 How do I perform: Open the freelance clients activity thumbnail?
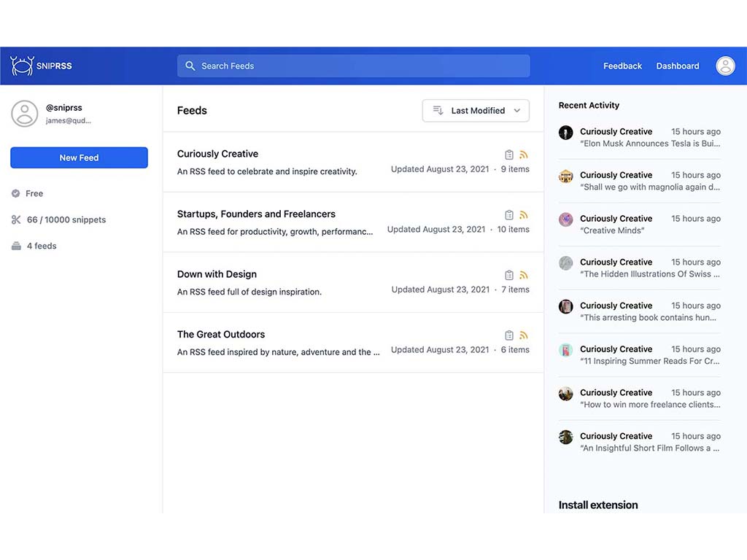565,393
